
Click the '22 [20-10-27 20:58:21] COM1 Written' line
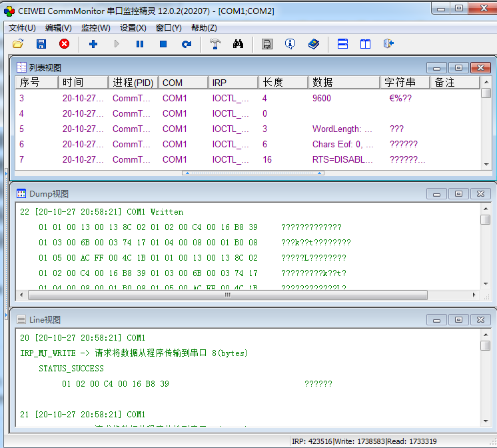coord(101,212)
